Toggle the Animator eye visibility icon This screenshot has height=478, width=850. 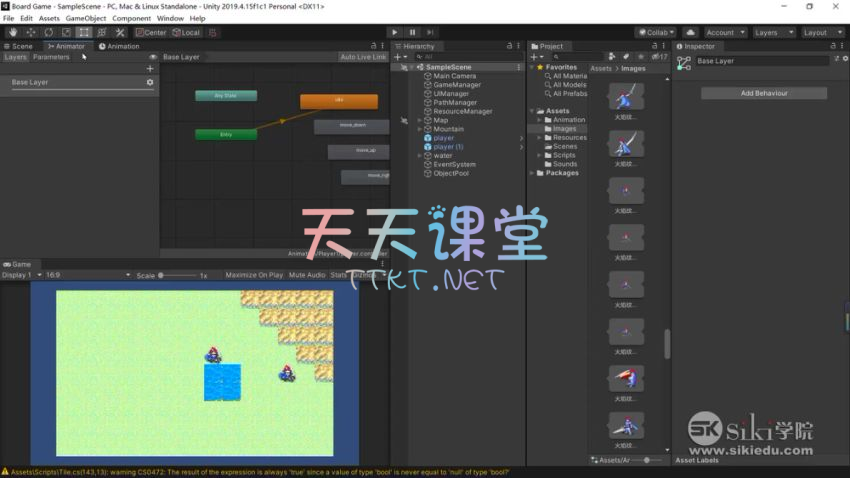pos(152,57)
